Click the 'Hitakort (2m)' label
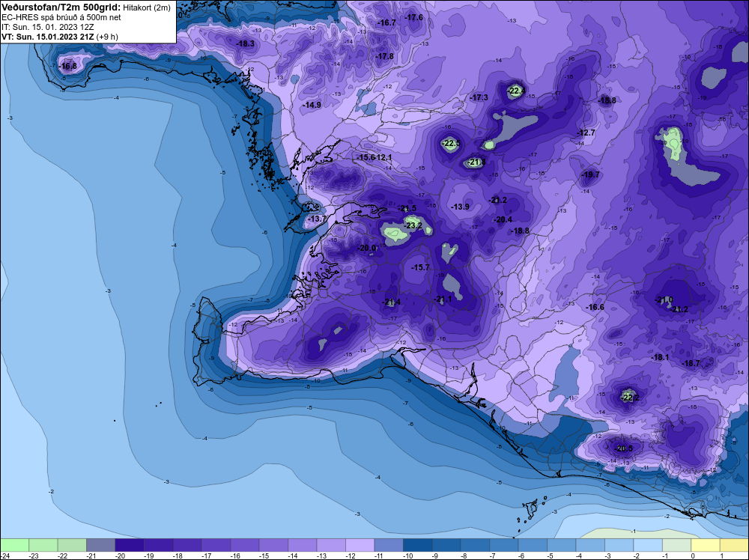The height and width of the screenshot is (560, 749). [147, 7]
